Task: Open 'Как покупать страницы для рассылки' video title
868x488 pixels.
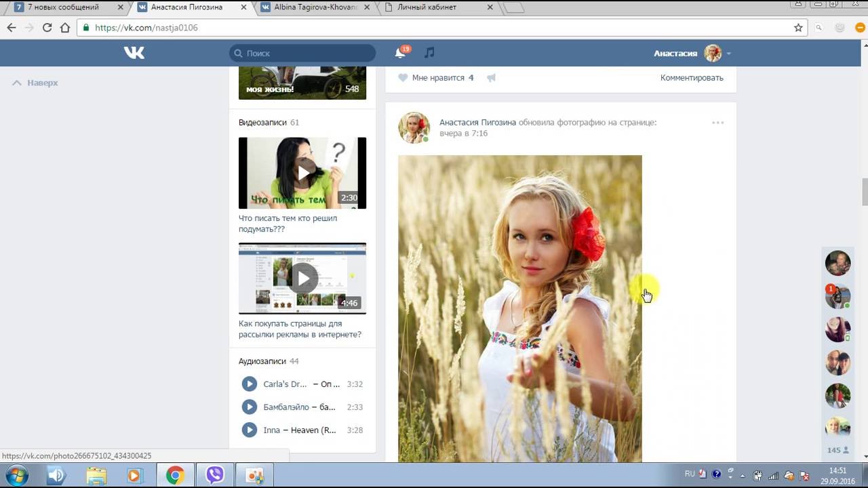Action: [300, 329]
